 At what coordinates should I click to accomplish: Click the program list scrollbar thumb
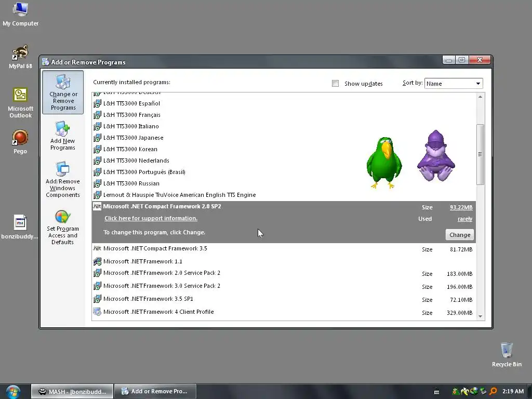coord(480,154)
